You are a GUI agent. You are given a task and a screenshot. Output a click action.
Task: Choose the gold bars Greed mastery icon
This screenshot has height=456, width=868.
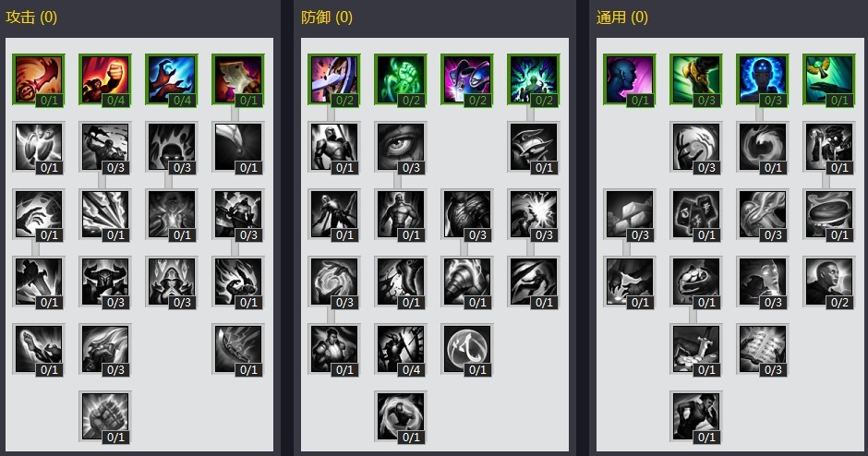(x=630, y=215)
